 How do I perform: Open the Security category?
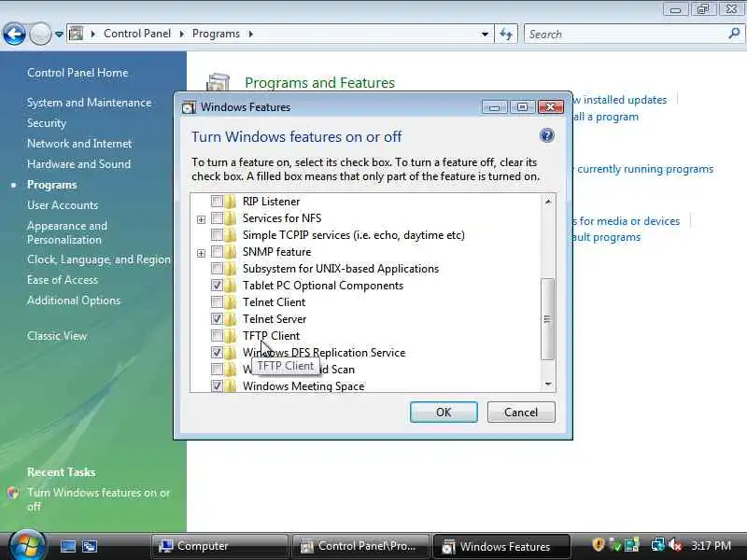[x=47, y=123]
